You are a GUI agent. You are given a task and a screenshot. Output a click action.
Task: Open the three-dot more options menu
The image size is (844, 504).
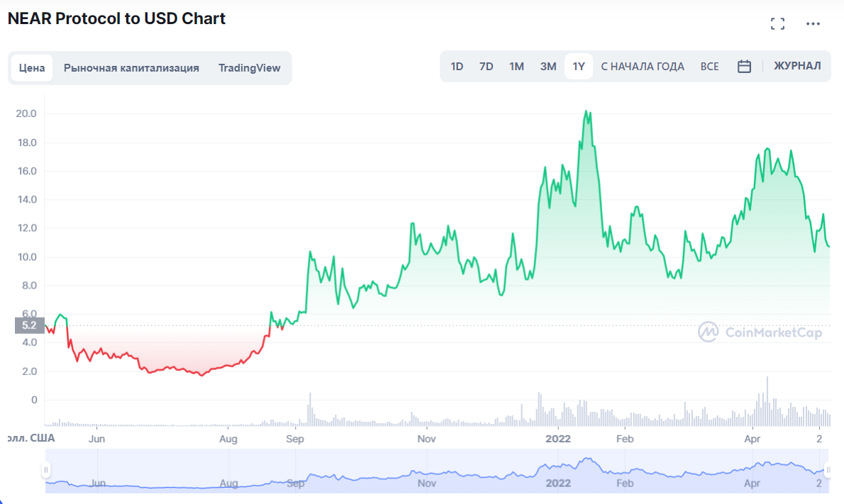(813, 23)
